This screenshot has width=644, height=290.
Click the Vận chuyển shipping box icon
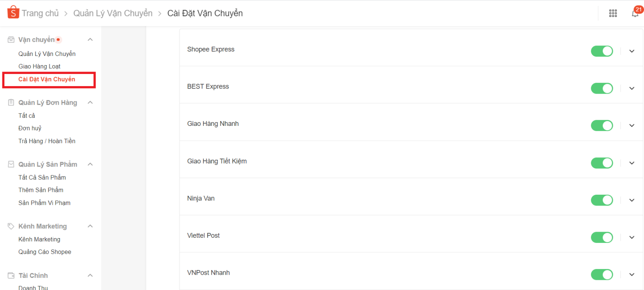pos(11,39)
